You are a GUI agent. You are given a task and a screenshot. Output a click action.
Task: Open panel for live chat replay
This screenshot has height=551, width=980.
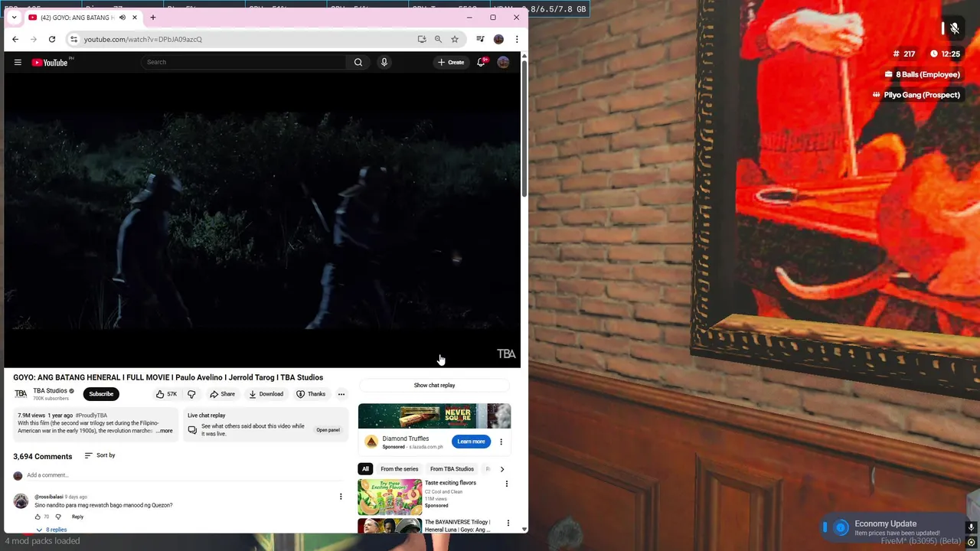[x=328, y=430]
